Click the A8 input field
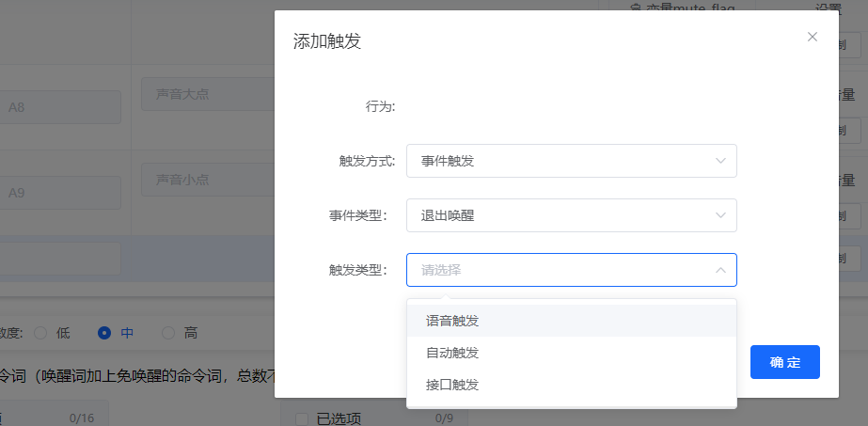Viewport: 868px width, 426px height. (60, 107)
